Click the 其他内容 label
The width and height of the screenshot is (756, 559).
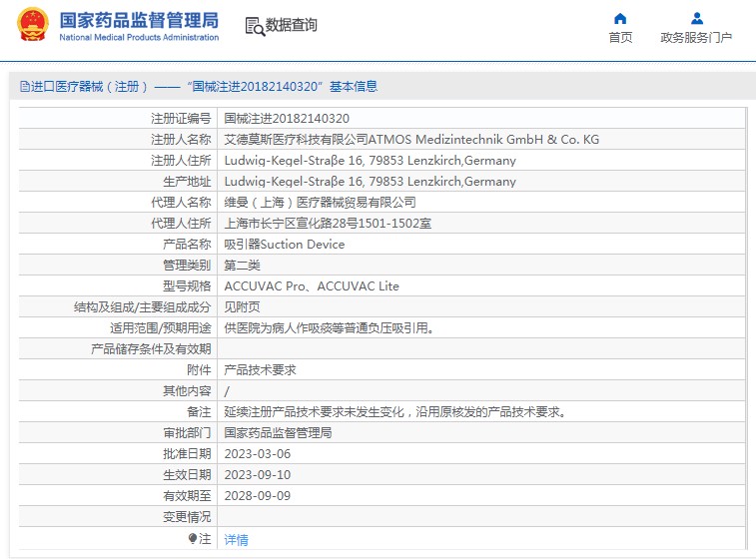pyautogui.click(x=187, y=391)
